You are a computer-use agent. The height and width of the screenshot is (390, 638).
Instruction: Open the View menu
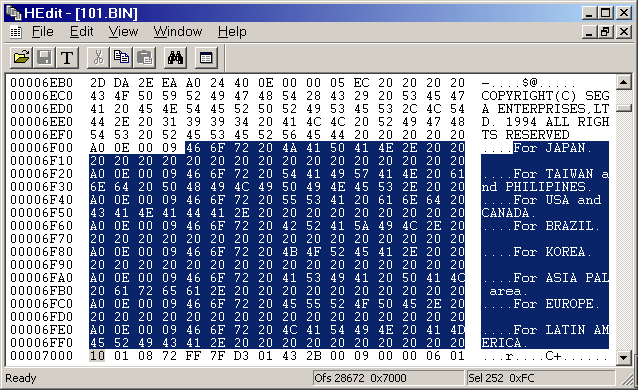pos(123,32)
